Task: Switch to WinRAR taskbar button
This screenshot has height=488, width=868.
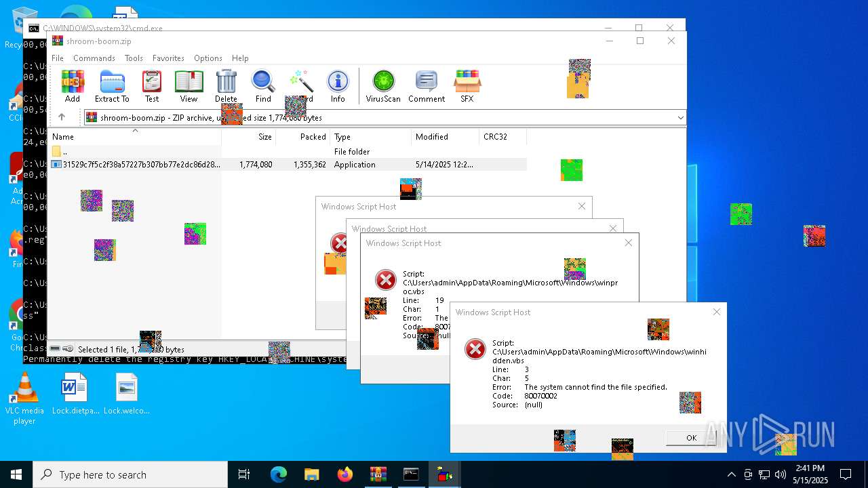Action: point(378,474)
